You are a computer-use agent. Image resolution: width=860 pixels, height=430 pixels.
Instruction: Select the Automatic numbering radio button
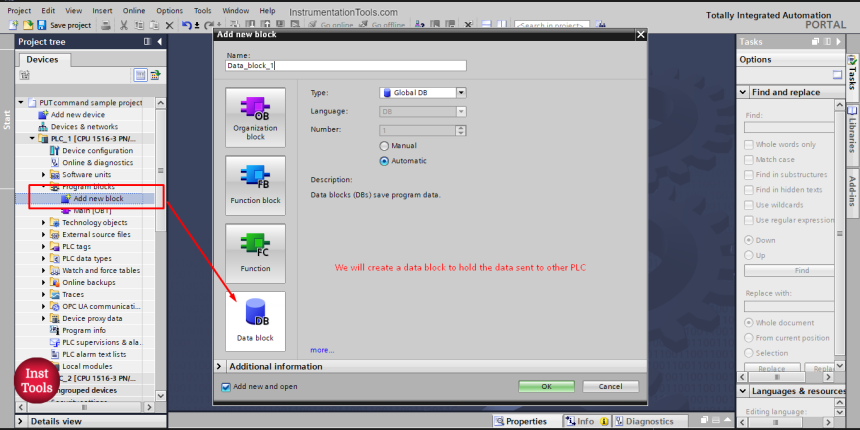pyautogui.click(x=384, y=160)
